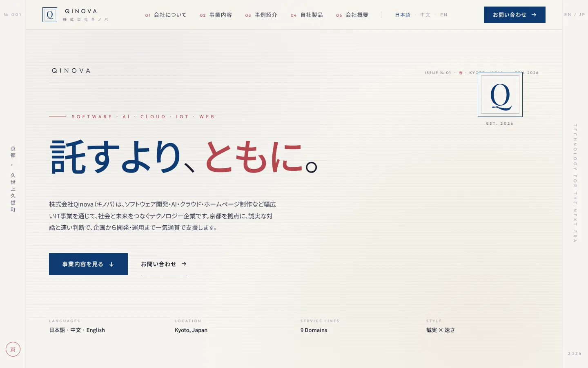Click the 2026 label at bottom right
Screen dimensions: 588x368
tap(575, 354)
